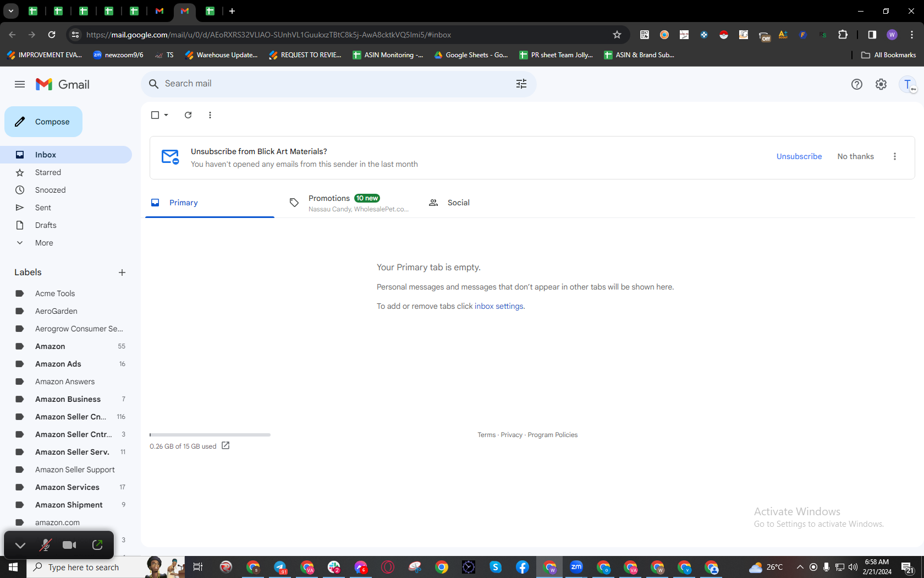Open ASIN Monitoring bookmark
The image size is (924, 578).
(x=388, y=55)
